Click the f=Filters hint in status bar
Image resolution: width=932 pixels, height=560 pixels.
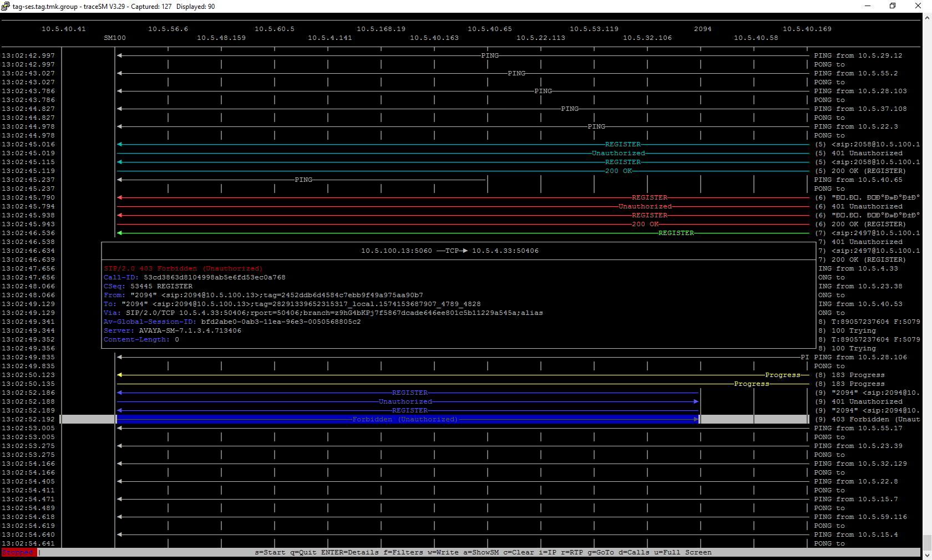pyautogui.click(x=403, y=552)
